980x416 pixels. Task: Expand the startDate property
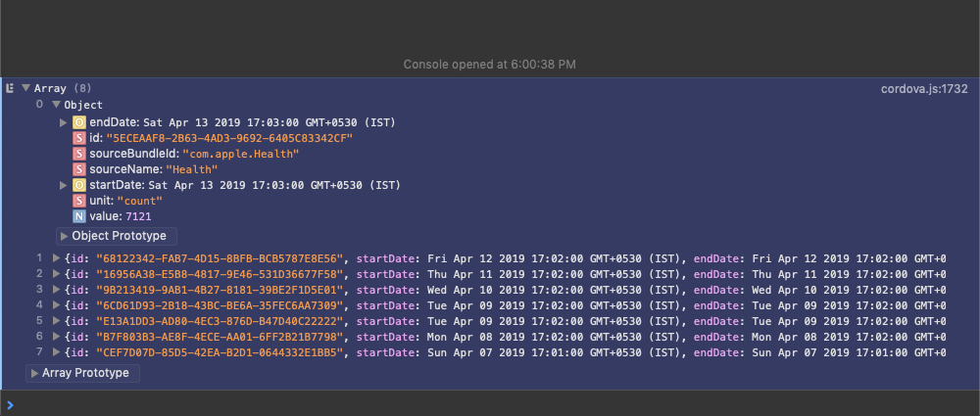point(63,185)
